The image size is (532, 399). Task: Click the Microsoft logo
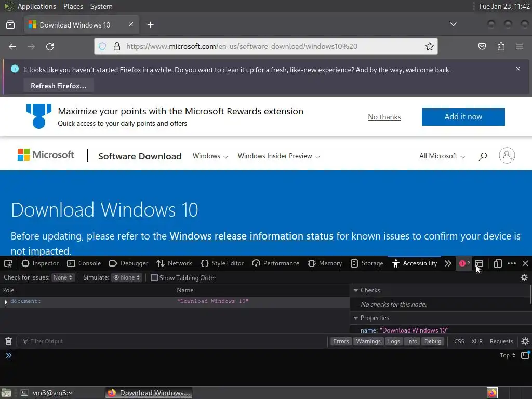coord(46,155)
